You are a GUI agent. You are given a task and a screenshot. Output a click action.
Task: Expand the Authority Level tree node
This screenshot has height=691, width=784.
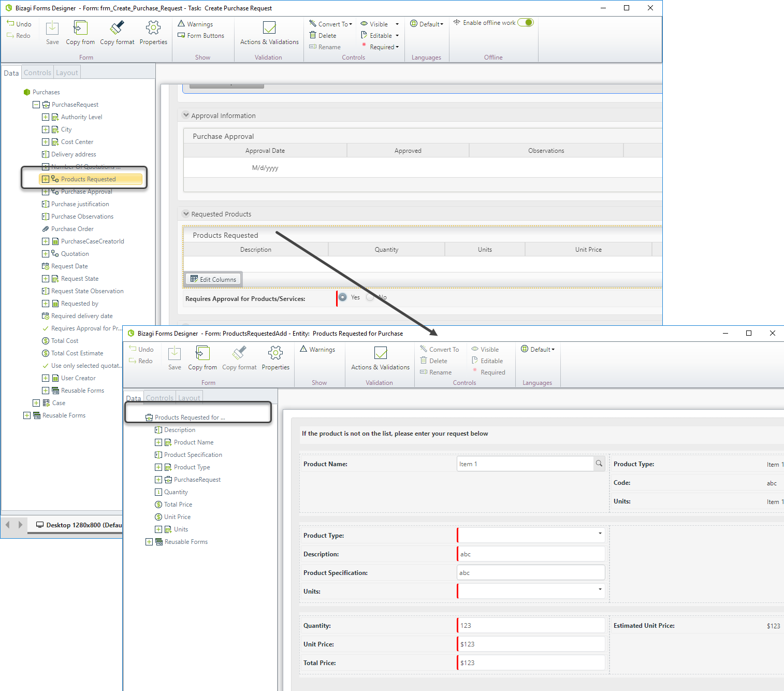point(46,117)
